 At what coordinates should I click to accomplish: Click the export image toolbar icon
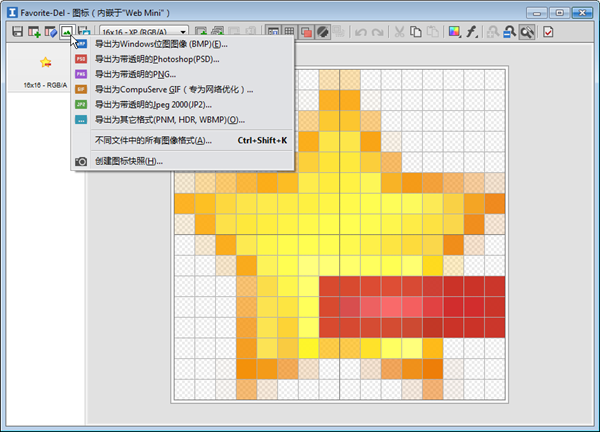point(67,32)
